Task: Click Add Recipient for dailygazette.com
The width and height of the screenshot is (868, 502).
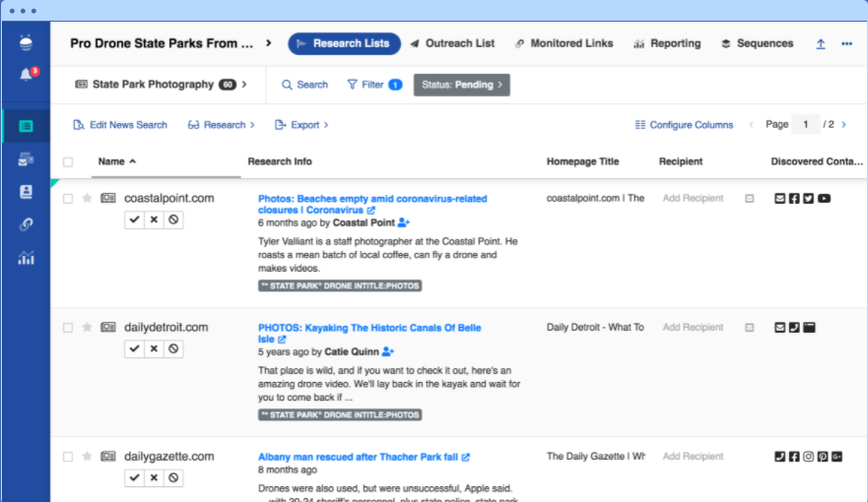Action: click(693, 456)
